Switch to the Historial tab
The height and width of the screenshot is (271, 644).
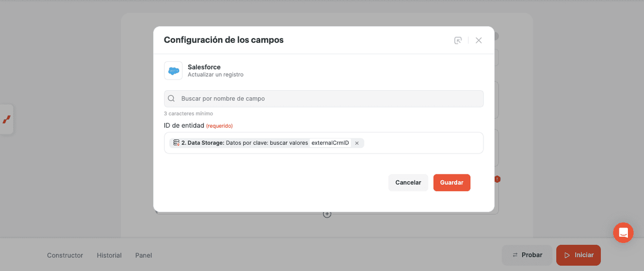109,255
